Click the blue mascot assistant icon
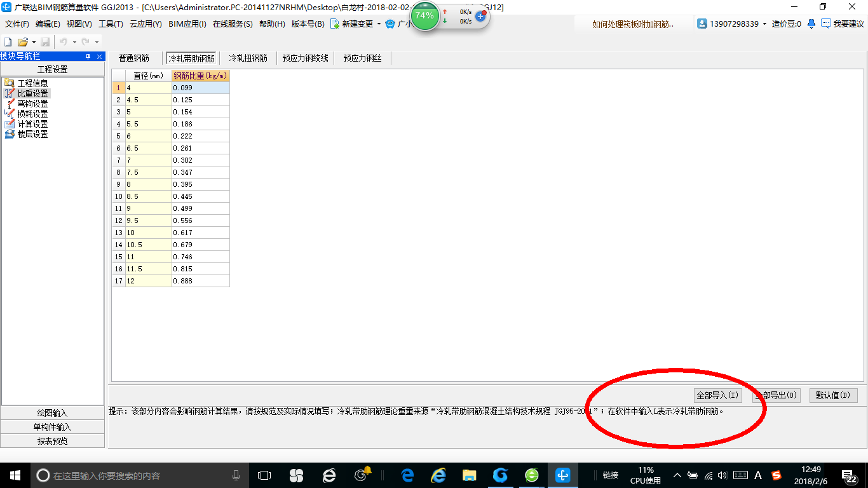The width and height of the screenshot is (868, 488). point(390,24)
